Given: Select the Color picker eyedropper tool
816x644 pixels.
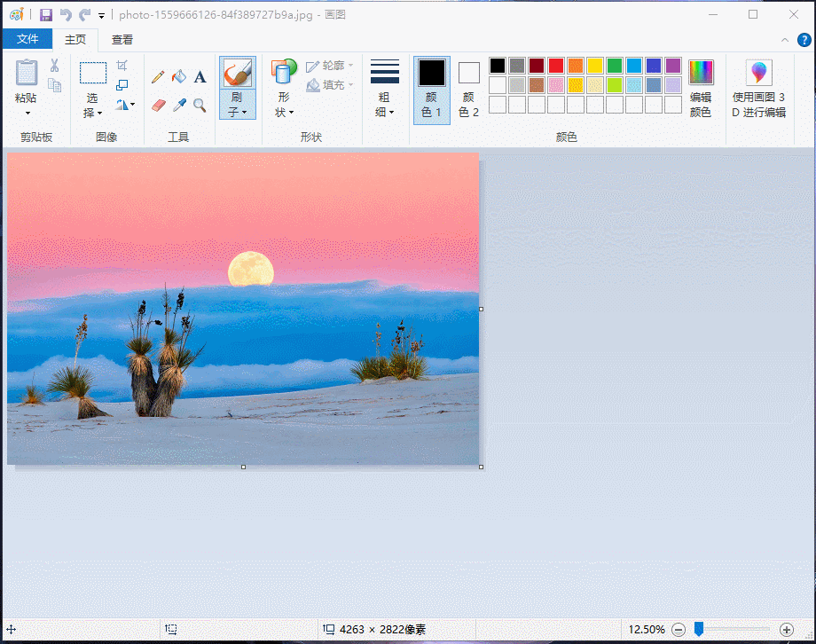Looking at the screenshot, I should (179, 105).
